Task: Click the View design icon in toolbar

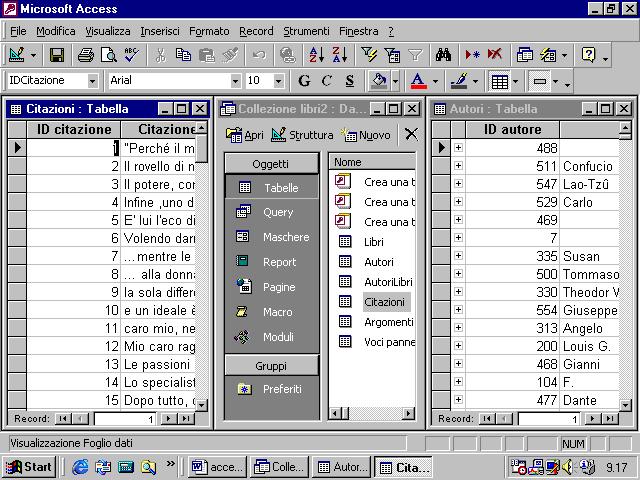Action: point(16,55)
